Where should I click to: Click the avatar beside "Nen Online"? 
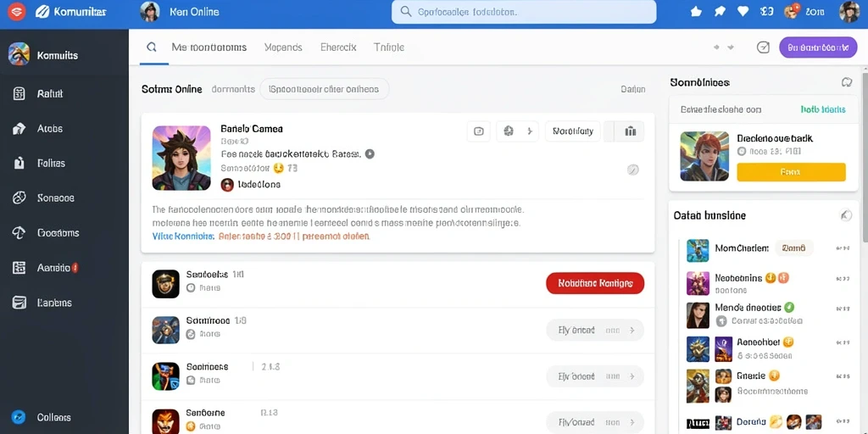pos(150,11)
